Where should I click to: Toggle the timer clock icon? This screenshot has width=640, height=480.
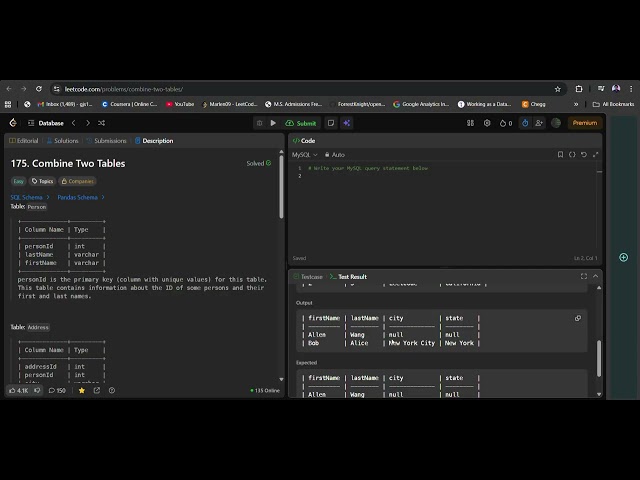[525, 123]
